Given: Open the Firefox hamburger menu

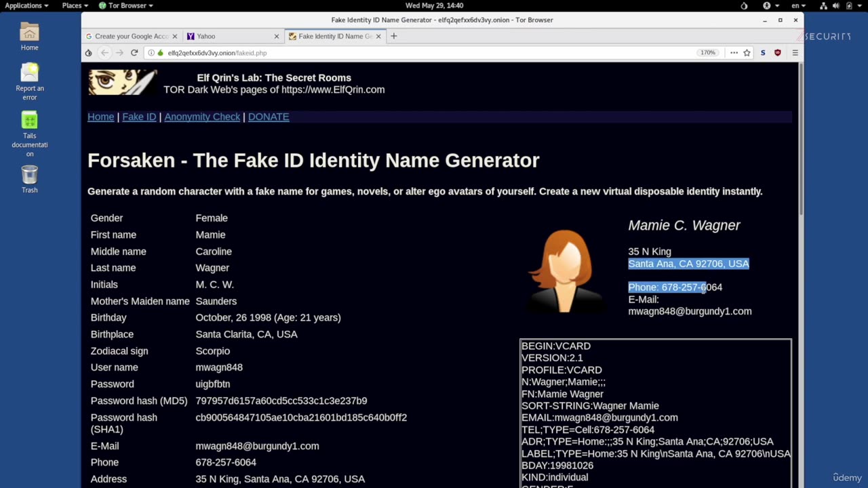Looking at the screenshot, I should pos(795,53).
